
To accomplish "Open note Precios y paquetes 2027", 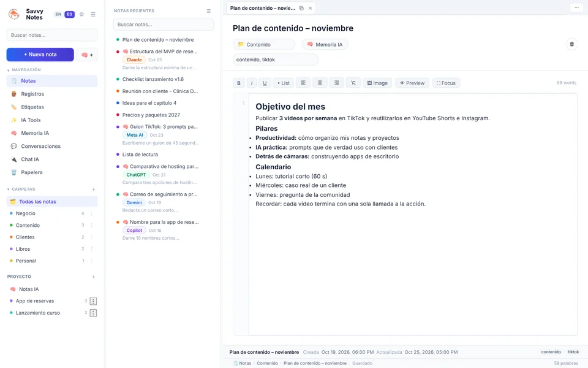I will 151,115.
